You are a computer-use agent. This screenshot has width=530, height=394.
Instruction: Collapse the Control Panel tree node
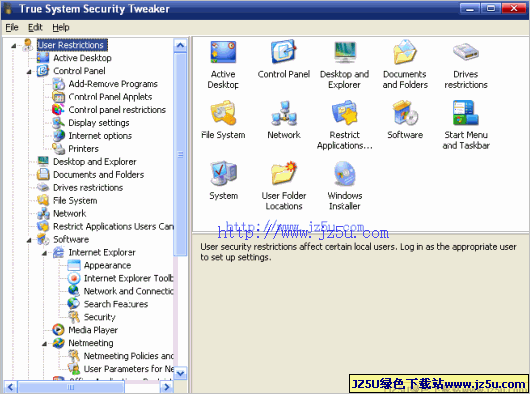(x=29, y=71)
